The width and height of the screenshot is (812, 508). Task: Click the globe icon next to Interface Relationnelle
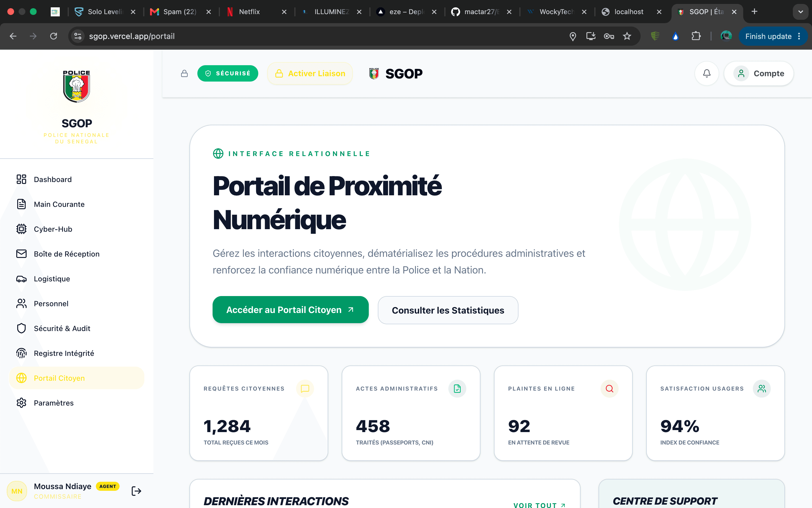(218, 154)
